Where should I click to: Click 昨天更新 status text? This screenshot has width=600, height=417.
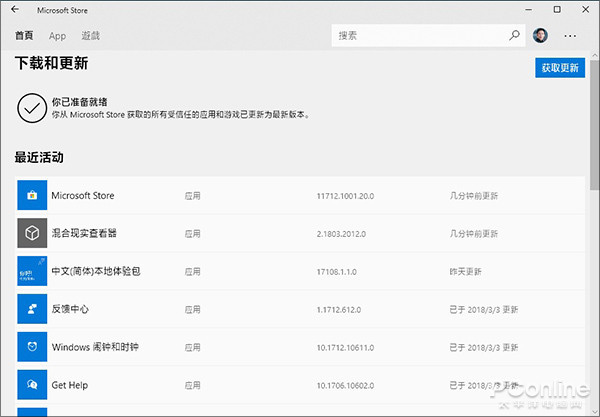(465, 272)
